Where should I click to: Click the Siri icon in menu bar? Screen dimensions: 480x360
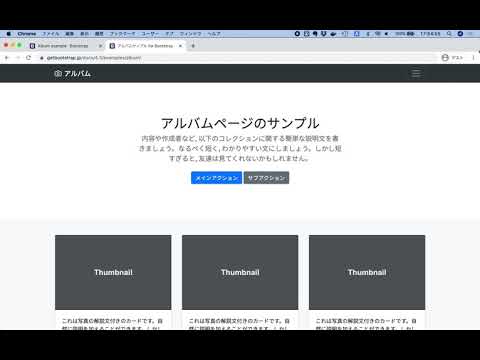[x=460, y=34]
